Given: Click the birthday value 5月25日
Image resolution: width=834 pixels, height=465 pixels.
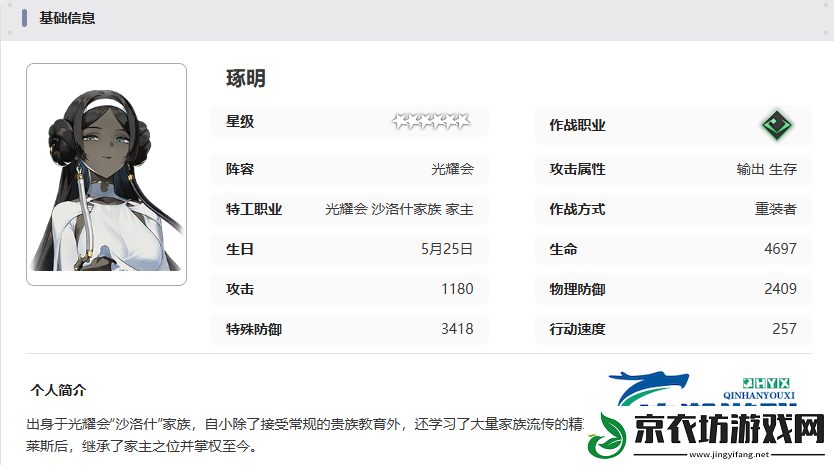Looking at the screenshot, I should 447,249.
